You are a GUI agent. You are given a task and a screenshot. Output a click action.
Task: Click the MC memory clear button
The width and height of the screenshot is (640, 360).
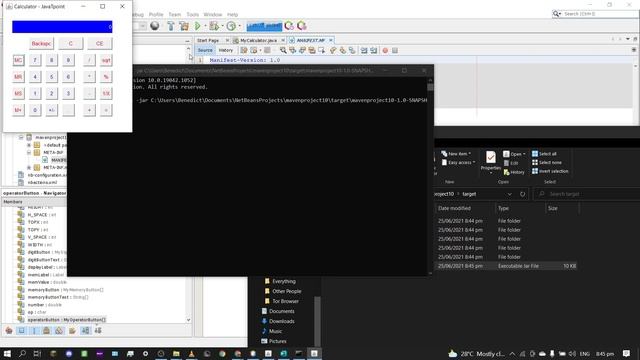[x=18, y=60]
